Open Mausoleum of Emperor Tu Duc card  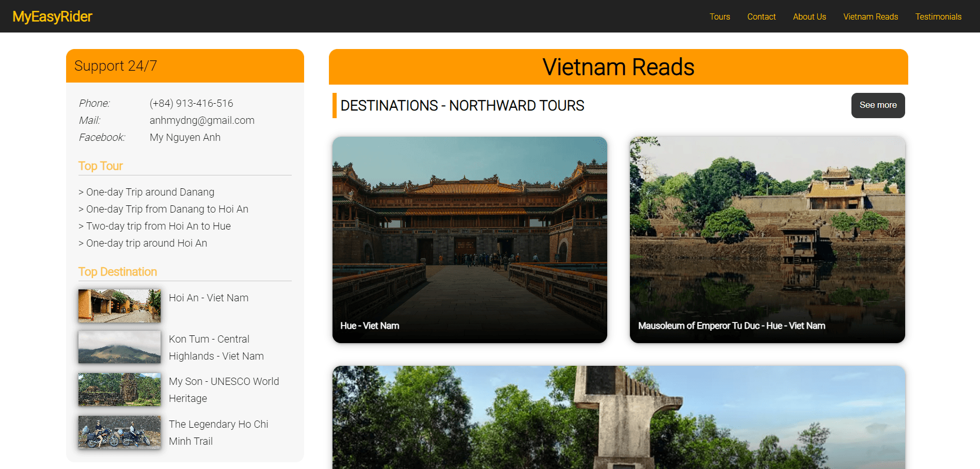point(767,240)
